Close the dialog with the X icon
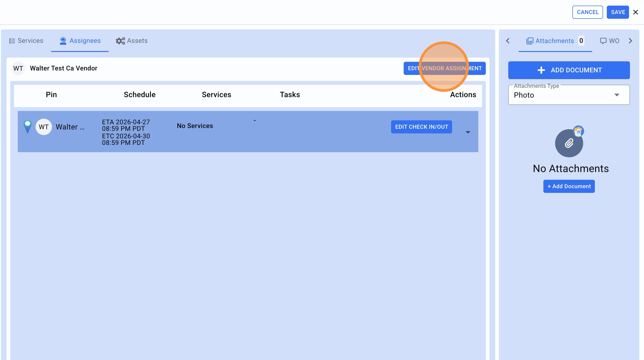Image resolution: width=644 pixels, height=360 pixels. pyautogui.click(x=635, y=12)
